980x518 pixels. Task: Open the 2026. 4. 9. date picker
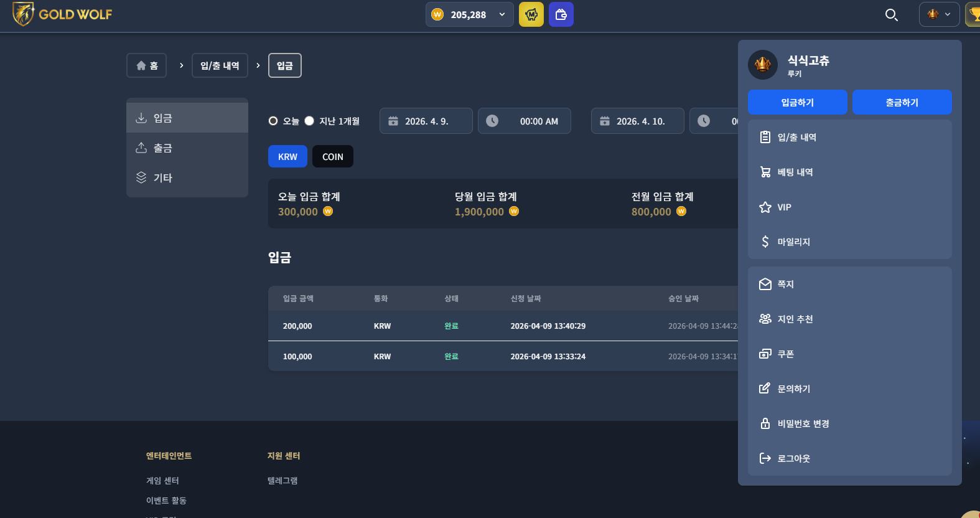click(426, 121)
